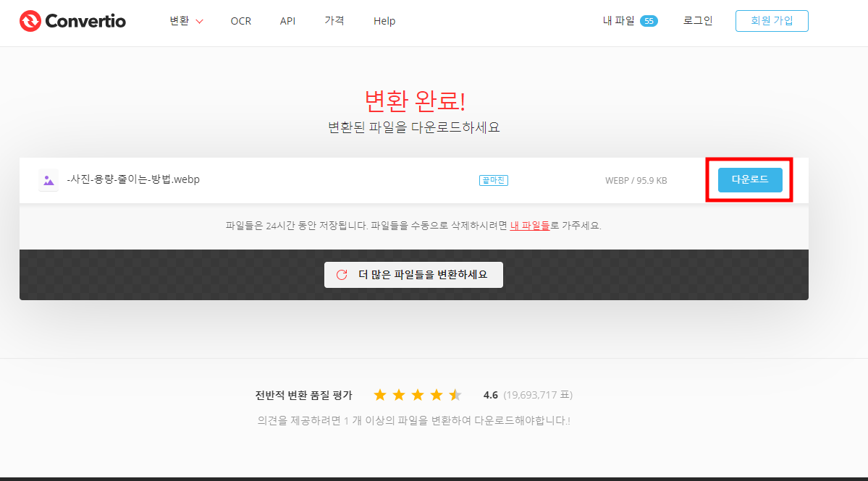Image resolution: width=868 pixels, height=481 pixels.
Task: Click the 다운로드 download button
Action: pyautogui.click(x=750, y=180)
